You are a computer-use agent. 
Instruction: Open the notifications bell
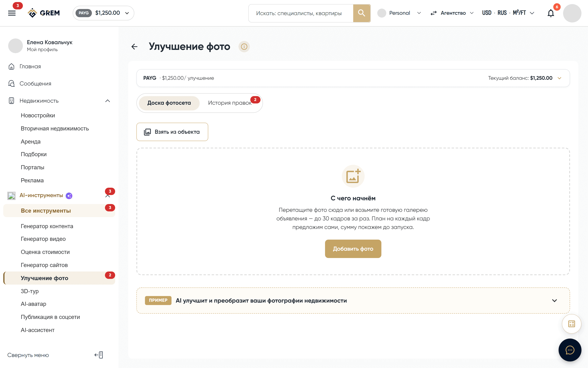coord(551,13)
